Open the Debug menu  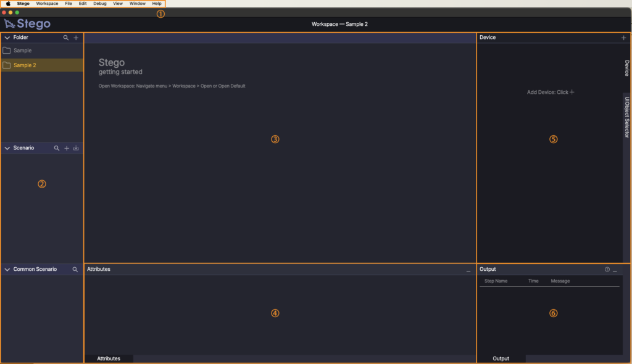pos(99,4)
